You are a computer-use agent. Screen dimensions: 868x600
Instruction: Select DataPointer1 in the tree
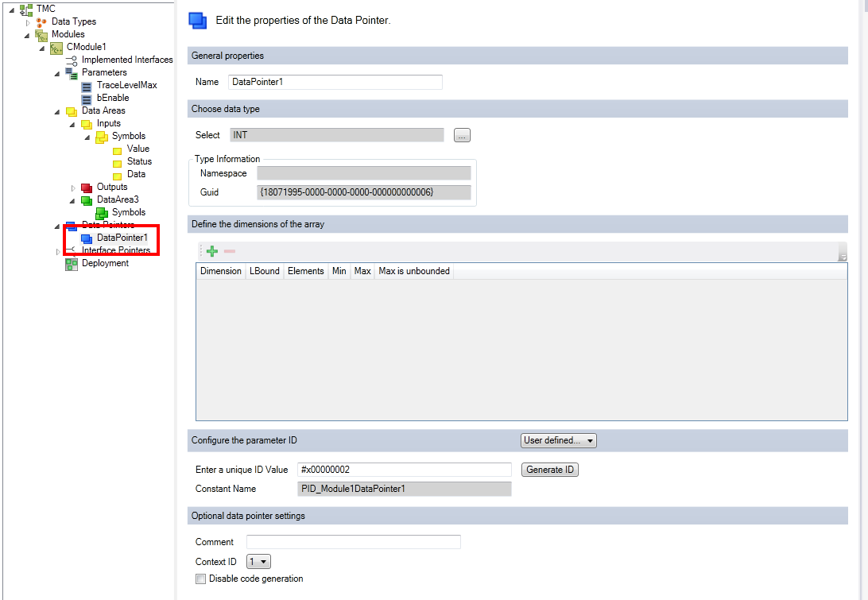tap(122, 238)
